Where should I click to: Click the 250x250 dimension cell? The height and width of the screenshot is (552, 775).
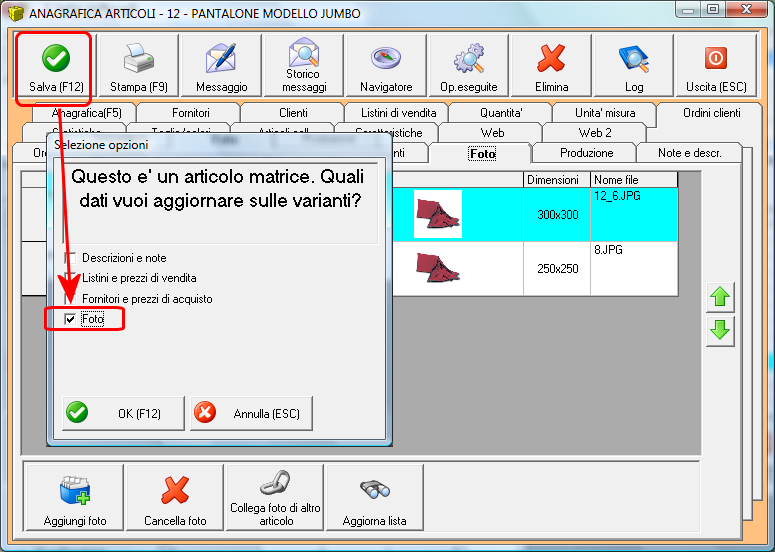pyautogui.click(x=558, y=269)
